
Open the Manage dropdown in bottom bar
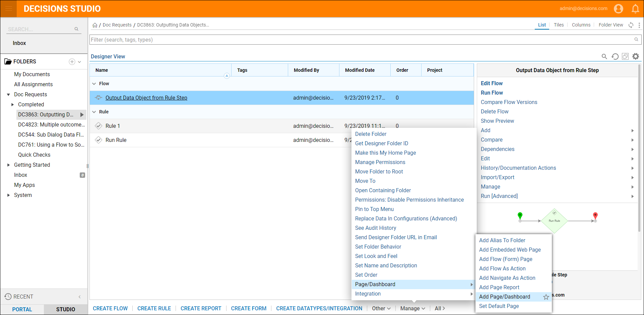413,308
